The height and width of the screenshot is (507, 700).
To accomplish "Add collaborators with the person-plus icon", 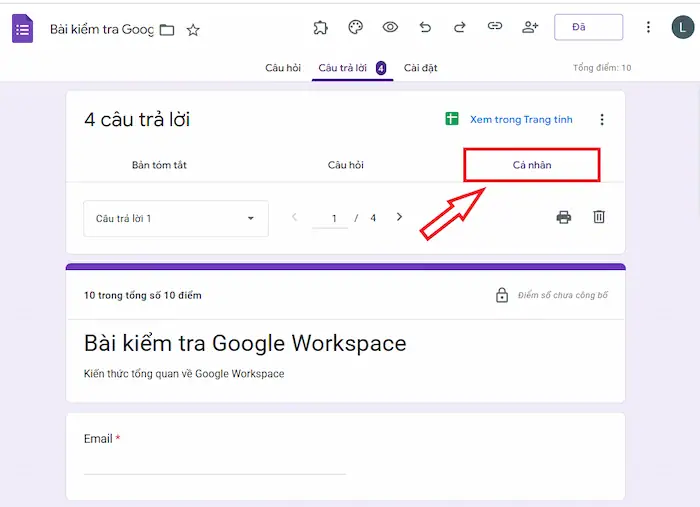I will click(530, 27).
